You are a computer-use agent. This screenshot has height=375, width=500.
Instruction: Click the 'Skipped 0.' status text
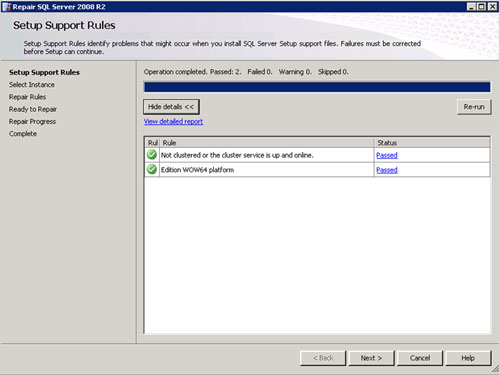[333, 72]
